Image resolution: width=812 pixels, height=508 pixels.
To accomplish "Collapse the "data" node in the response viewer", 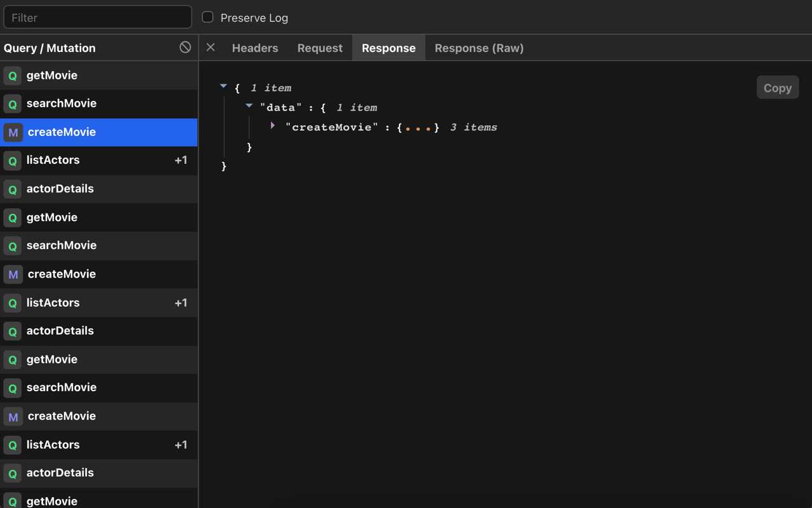I will tap(249, 105).
